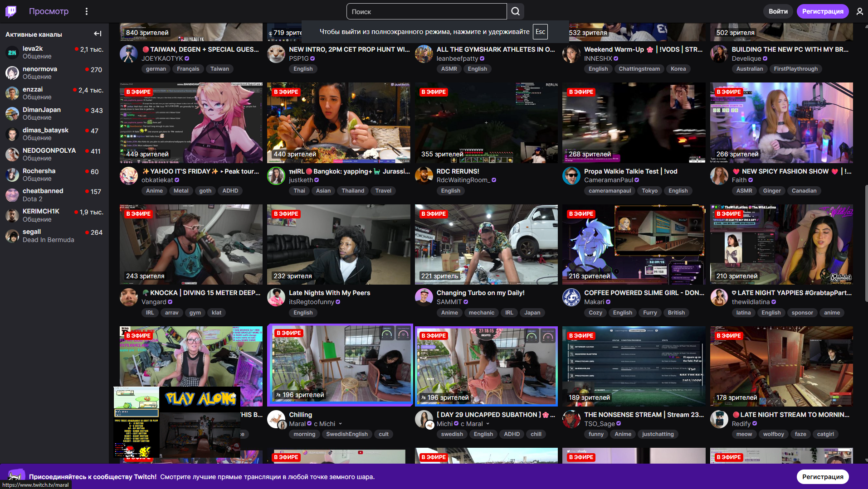This screenshot has width=868, height=489.
Task: Click the magnifier search button
Action: [x=516, y=11]
